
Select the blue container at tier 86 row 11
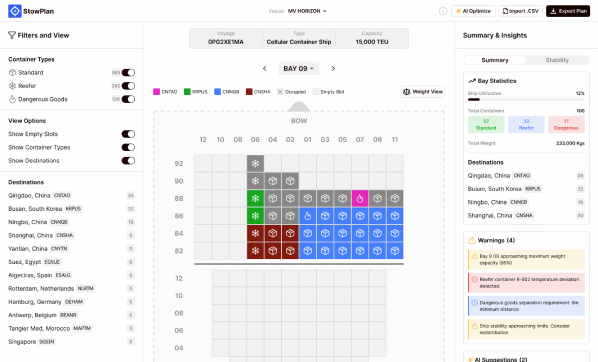pyautogui.click(x=395, y=216)
